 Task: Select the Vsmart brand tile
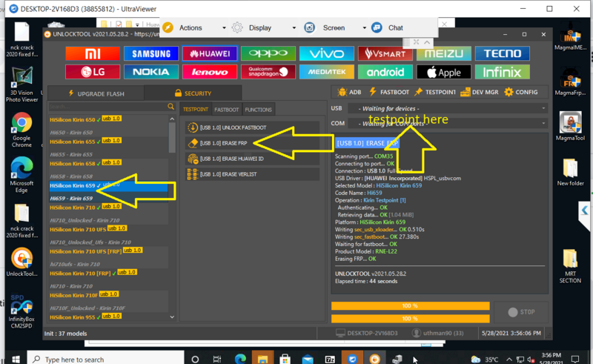coord(385,53)
